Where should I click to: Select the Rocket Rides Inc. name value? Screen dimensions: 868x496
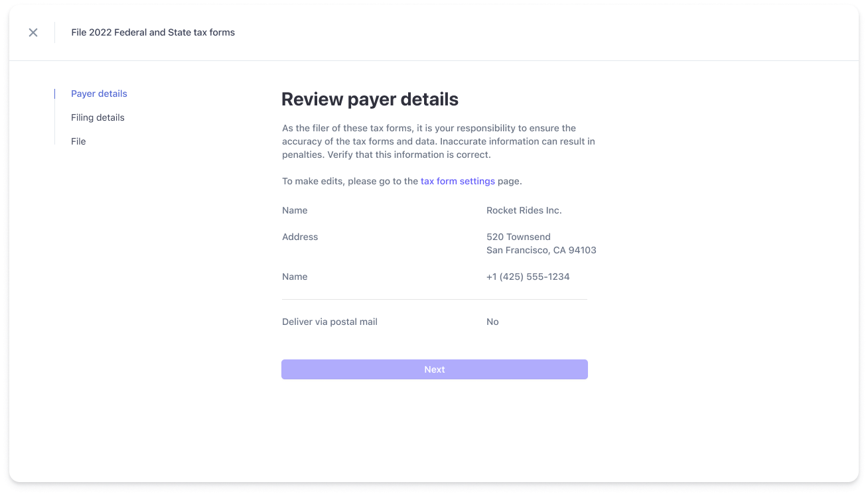tap(524, 210)
